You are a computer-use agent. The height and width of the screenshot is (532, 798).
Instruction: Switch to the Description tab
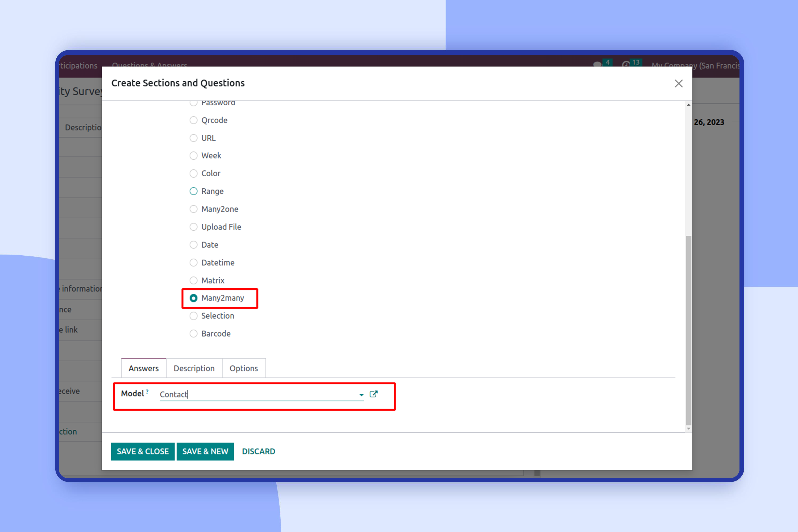coord(194,368)
